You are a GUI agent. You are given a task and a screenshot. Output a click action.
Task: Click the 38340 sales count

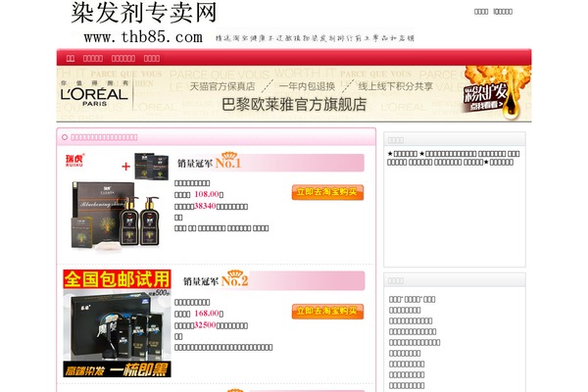[205, 206]
